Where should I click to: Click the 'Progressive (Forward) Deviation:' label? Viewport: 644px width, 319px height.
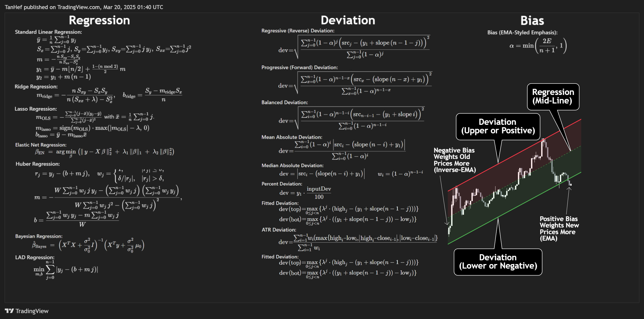tap(300, 67)
